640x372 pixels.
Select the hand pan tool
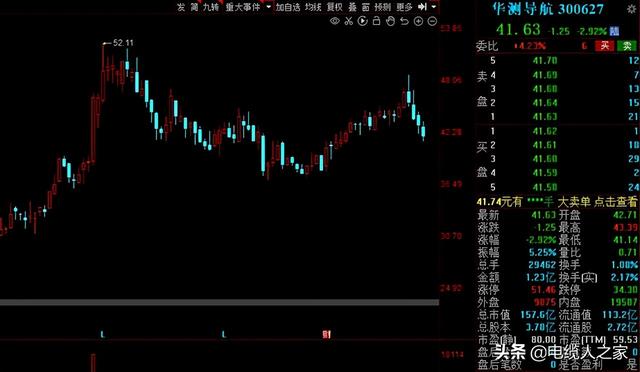(391, 21)
